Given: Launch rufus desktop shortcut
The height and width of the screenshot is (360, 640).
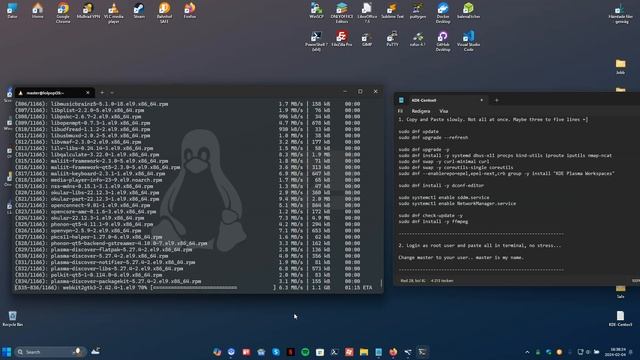Looking at the screenshot, I should pyautogui.click(x=418, y=39).
